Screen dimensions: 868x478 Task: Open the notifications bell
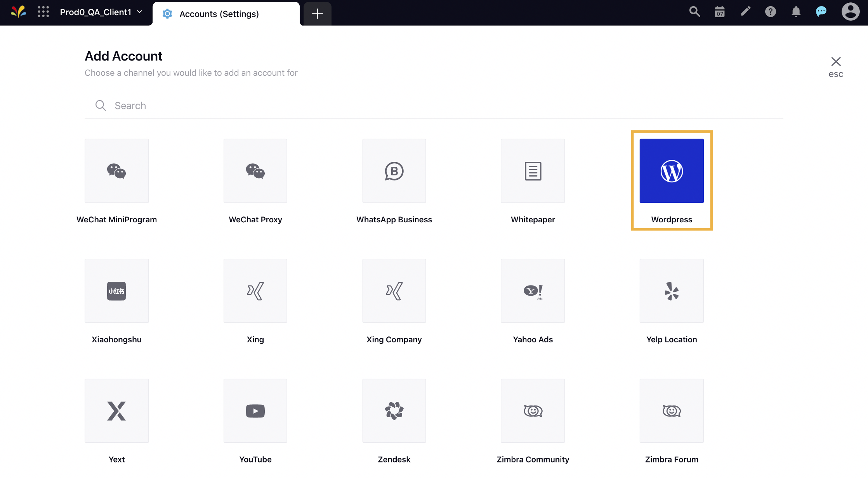(796, 12)
